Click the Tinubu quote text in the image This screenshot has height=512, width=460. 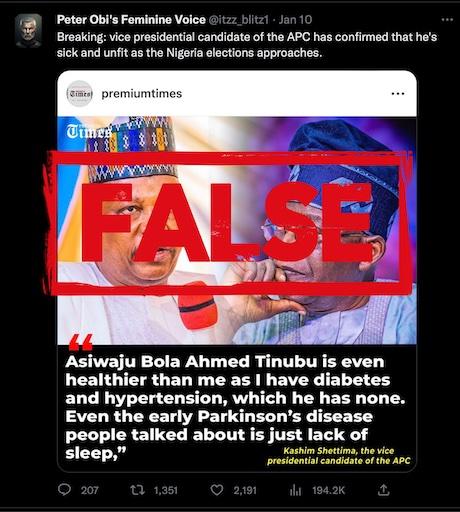pos(233,407)
